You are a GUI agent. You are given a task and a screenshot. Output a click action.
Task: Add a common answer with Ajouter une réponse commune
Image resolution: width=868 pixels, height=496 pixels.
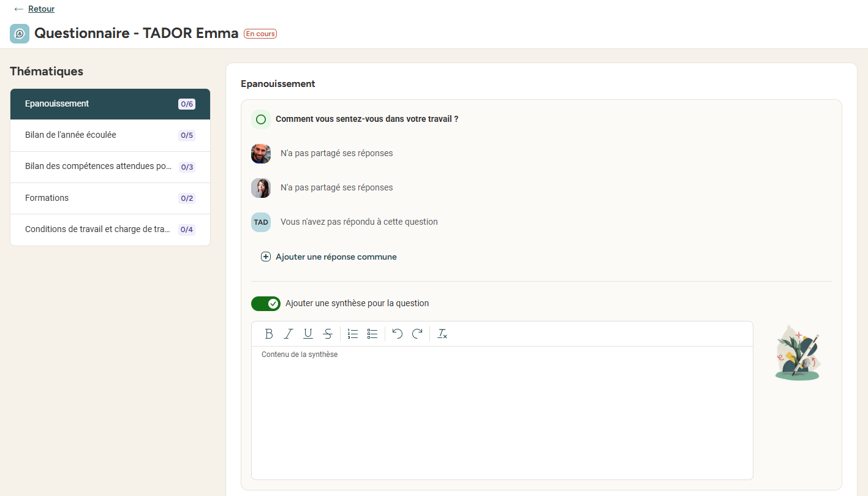point(329,257)
